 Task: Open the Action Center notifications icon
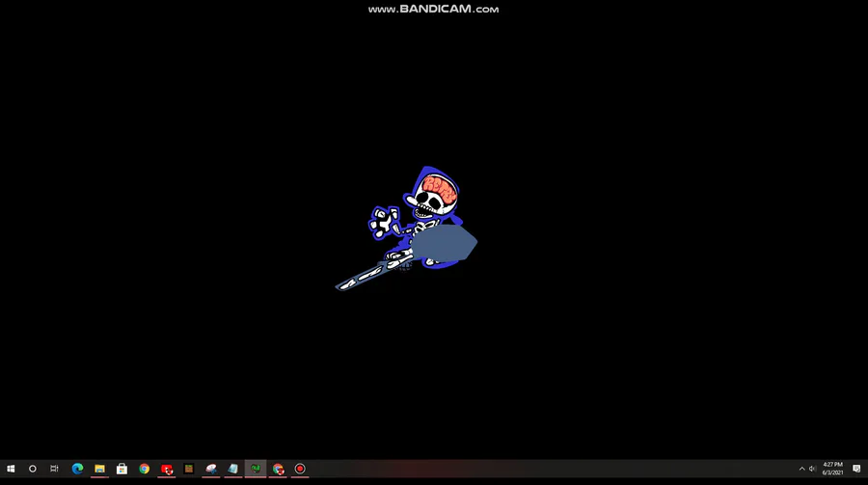pyautogui.click(x=856, y=469)
